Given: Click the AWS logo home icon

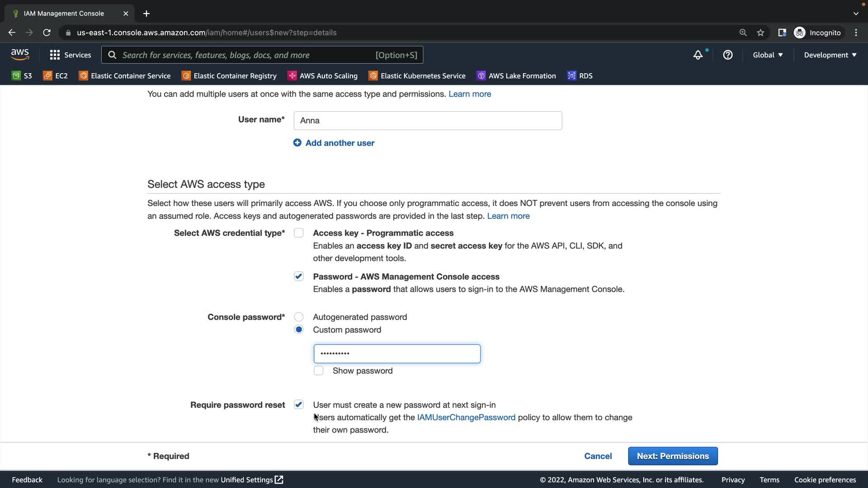Looking at the screenshot, I should pyautogui.click(x=20, y=55).
